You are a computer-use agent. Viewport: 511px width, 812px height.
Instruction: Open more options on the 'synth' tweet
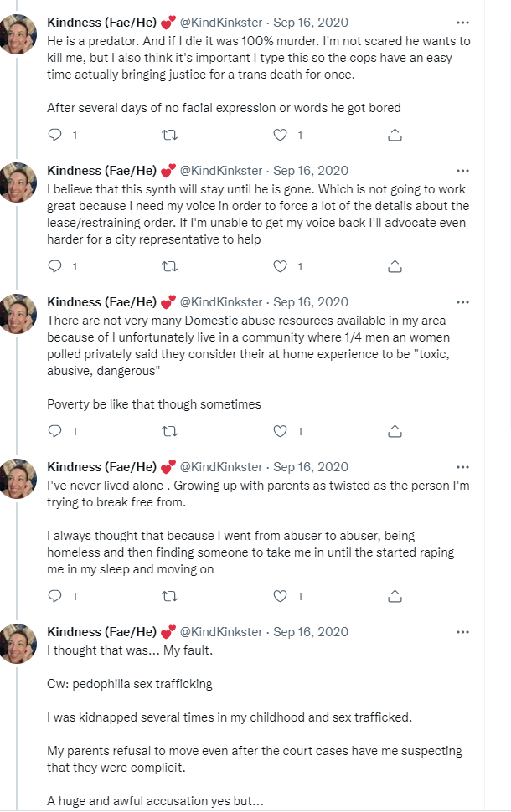pyautogui.click(x=462, y=171)
